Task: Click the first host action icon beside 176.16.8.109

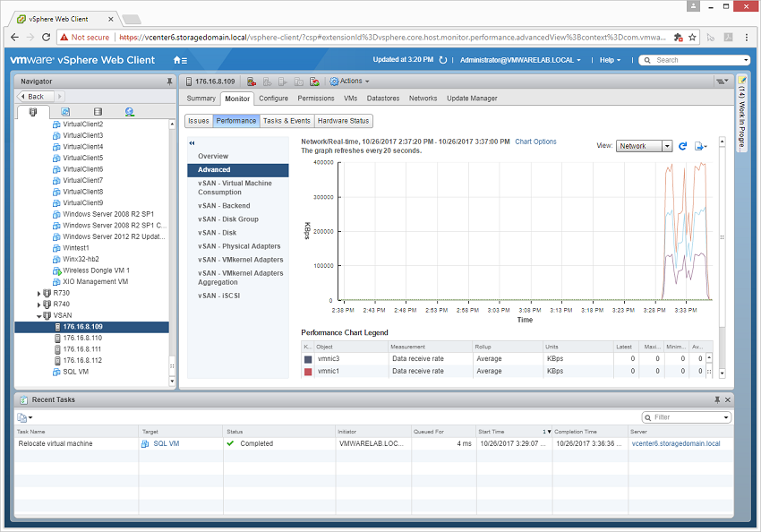Action: coord(252,82)
